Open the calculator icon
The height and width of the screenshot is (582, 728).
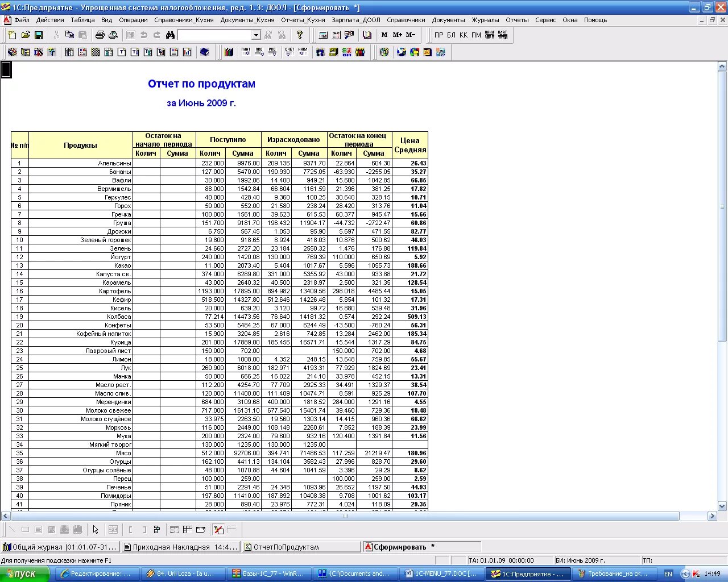click(323, 35)
